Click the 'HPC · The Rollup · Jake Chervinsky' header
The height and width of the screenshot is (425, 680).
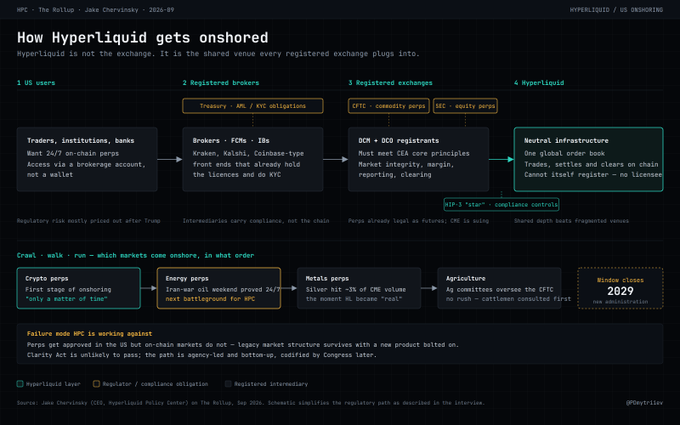tap(95, 10)
